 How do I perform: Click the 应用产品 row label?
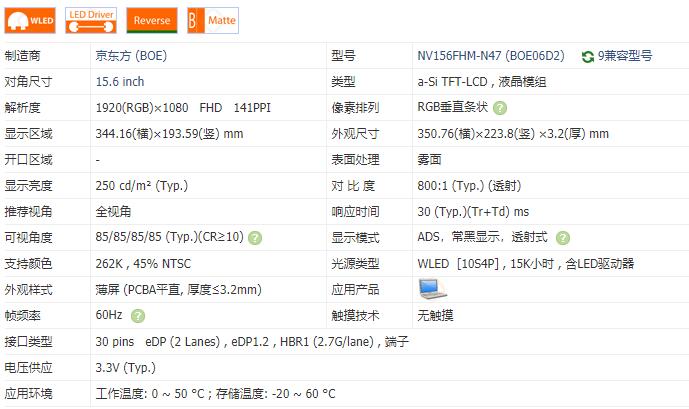point(355,289)
